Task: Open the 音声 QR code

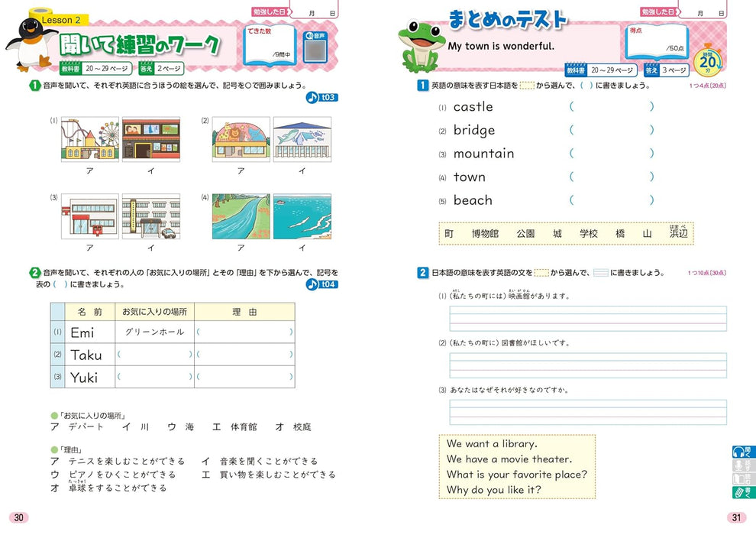Action: [313, 50]
